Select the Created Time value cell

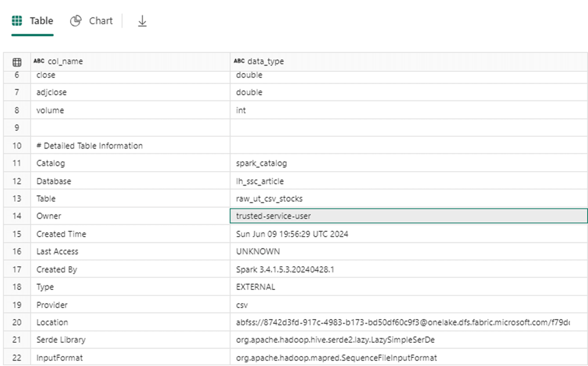point(292,234)
